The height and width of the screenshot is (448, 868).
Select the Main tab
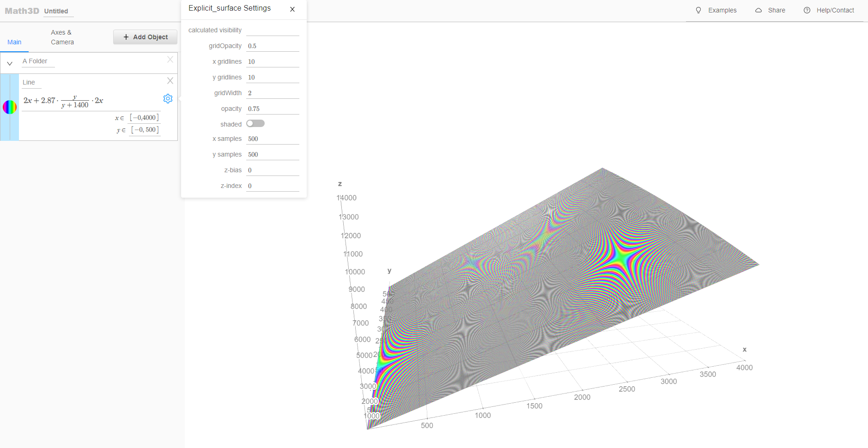tap(14, 42)
